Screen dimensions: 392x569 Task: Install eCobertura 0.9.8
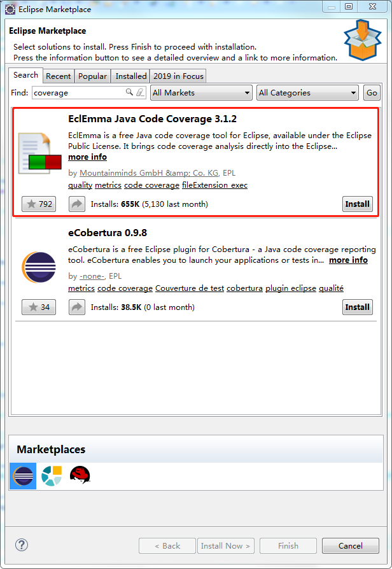358,307
